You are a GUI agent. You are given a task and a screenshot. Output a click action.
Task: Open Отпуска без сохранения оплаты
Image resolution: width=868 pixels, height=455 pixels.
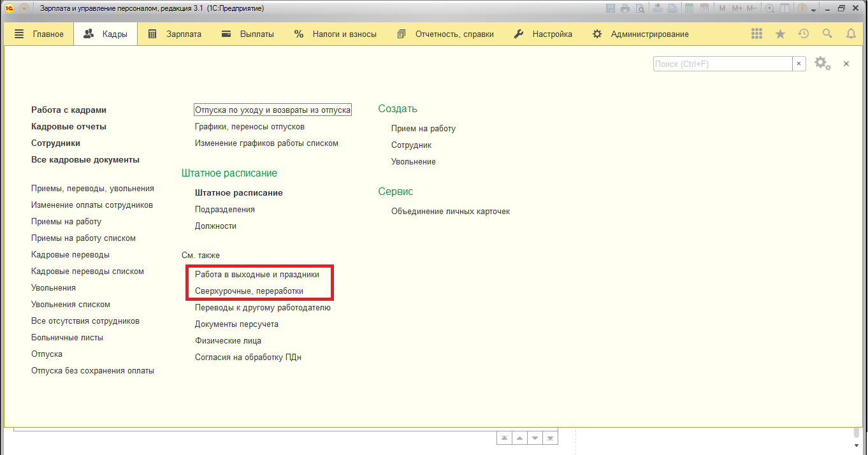[x=92, y=371]
